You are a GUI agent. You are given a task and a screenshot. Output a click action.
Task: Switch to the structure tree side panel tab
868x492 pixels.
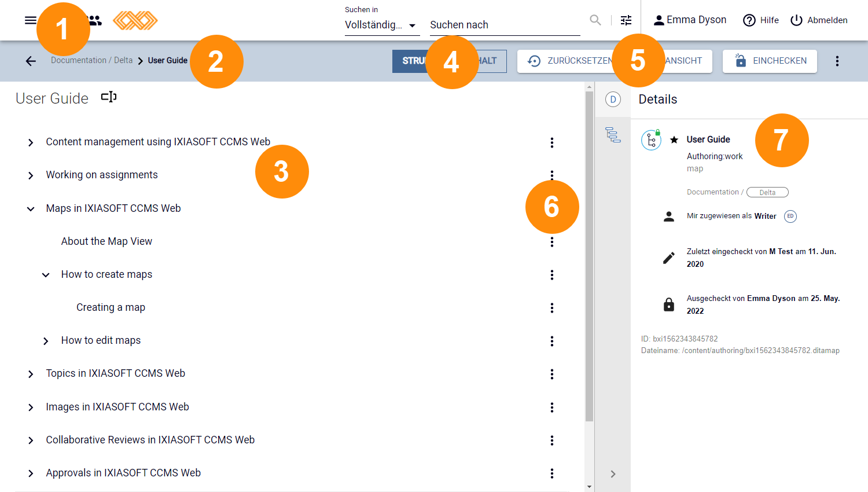tap(613, 134)
